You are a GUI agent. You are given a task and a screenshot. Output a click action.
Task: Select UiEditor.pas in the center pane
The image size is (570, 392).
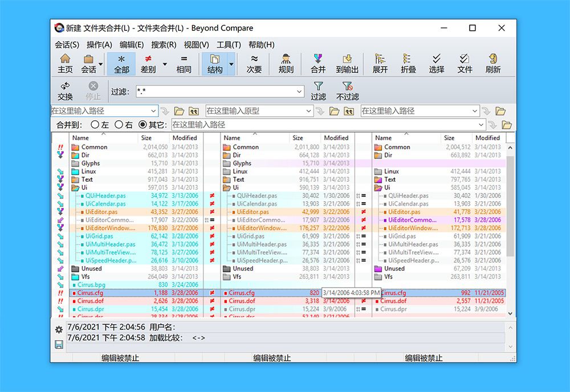click(253, 212)
